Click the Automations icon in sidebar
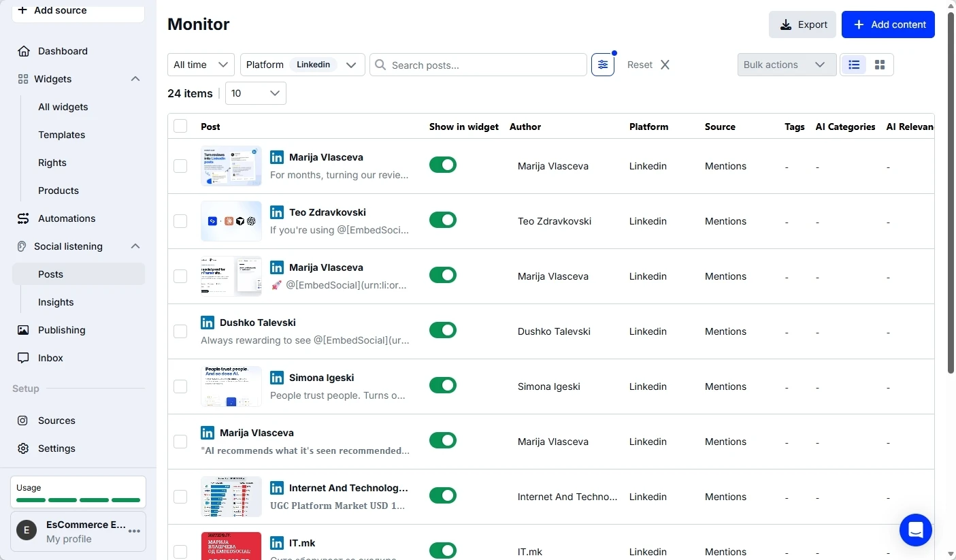This screenshot has width=956, height=560. click(x=23, y=218)
